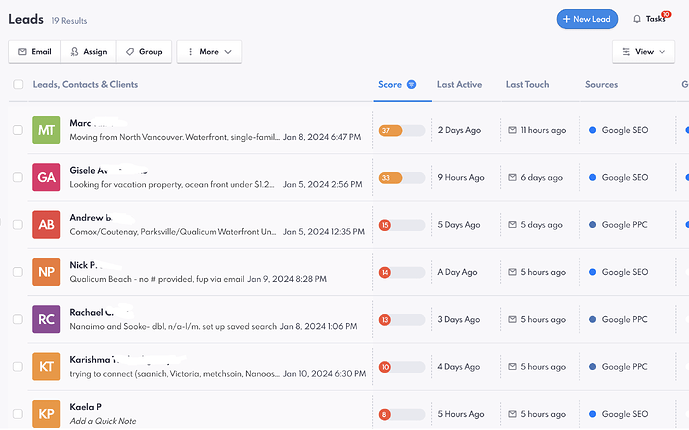Click the '19 Results' count label

[x=69, y=21]
